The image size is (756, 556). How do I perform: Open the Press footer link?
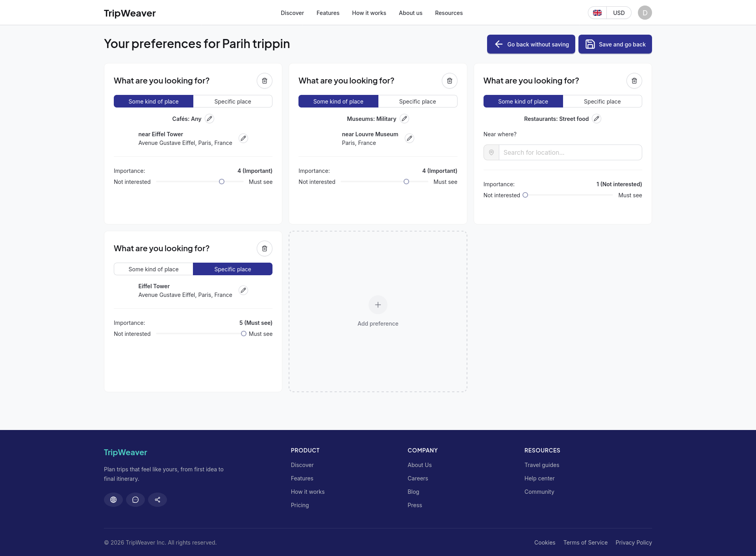[x=415, y=505]
